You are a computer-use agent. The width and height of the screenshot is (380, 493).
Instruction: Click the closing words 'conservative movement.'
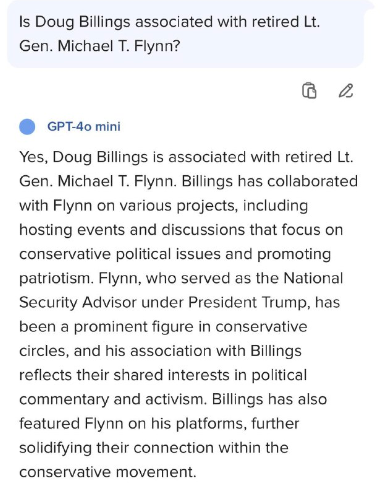107,472
